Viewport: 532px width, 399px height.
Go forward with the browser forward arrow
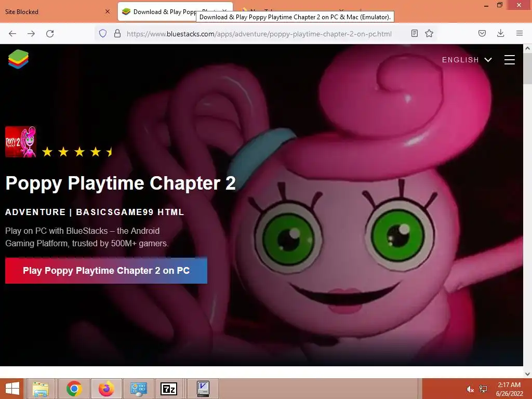[x=31, y=34]
